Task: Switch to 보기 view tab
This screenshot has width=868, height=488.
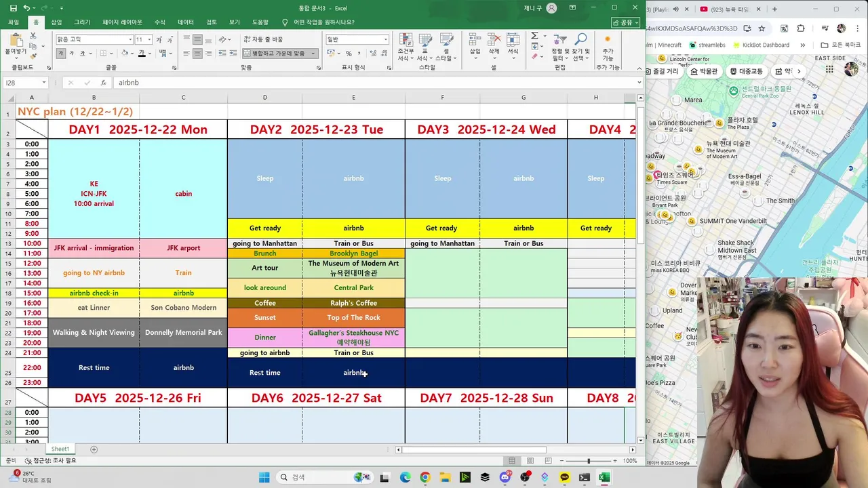Action: coord(234,22)
